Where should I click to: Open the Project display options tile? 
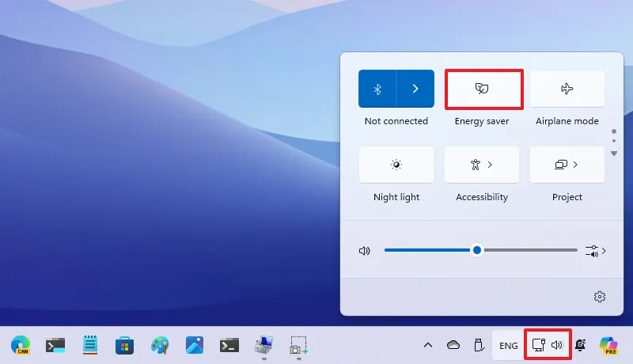coord(567,165)
